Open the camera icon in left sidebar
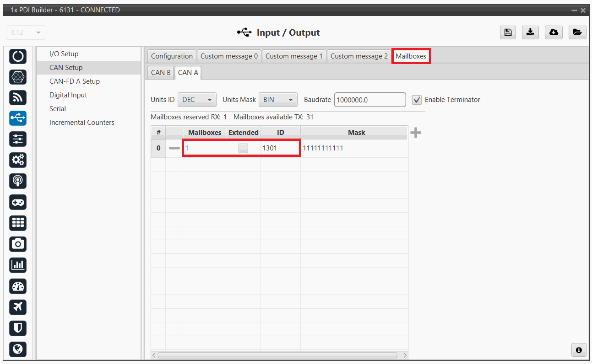Image resolution: width=592 pixels, height=364 pixels. click(x=18, y=244)
